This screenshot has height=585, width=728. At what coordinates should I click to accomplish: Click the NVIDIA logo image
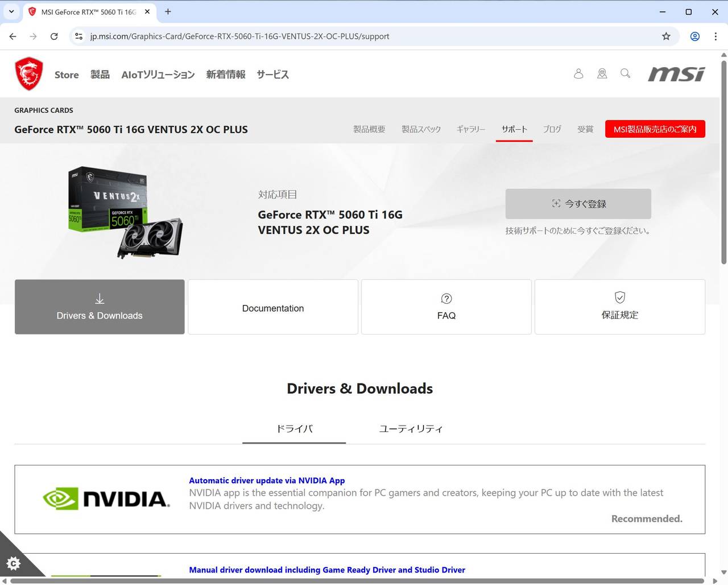106,499
